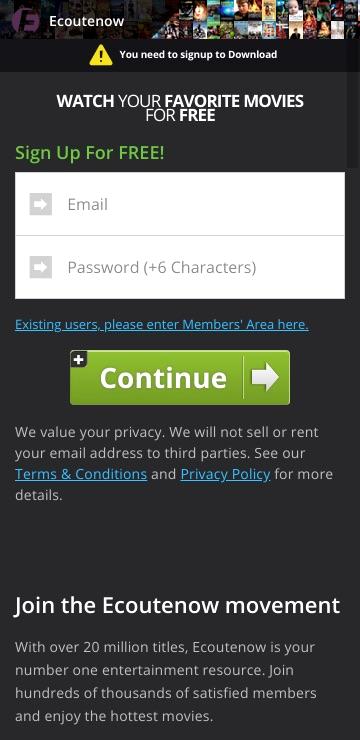The height and width of the screenshot is (740, 360).
Task: Focus the Email input field
Action: point(180,204)
